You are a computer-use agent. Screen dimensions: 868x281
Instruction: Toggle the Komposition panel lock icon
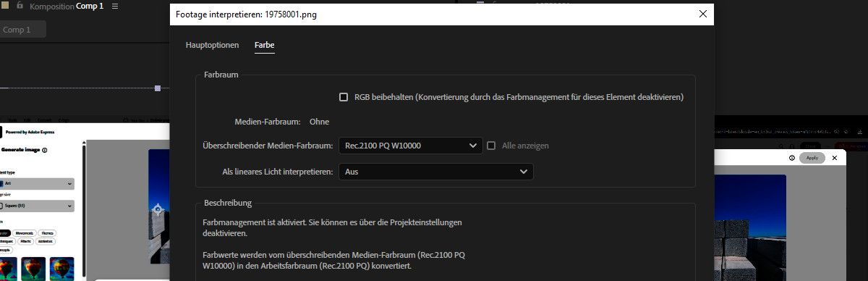pos(20,5)
